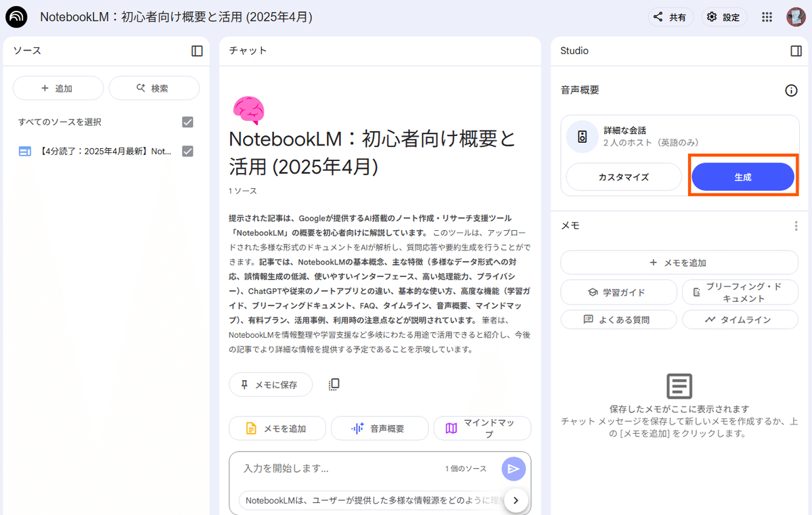The height and width of the screenshot is (515, 812).
Task: Collapse the ソース panel with its toggle
Action: coord(197,51)
